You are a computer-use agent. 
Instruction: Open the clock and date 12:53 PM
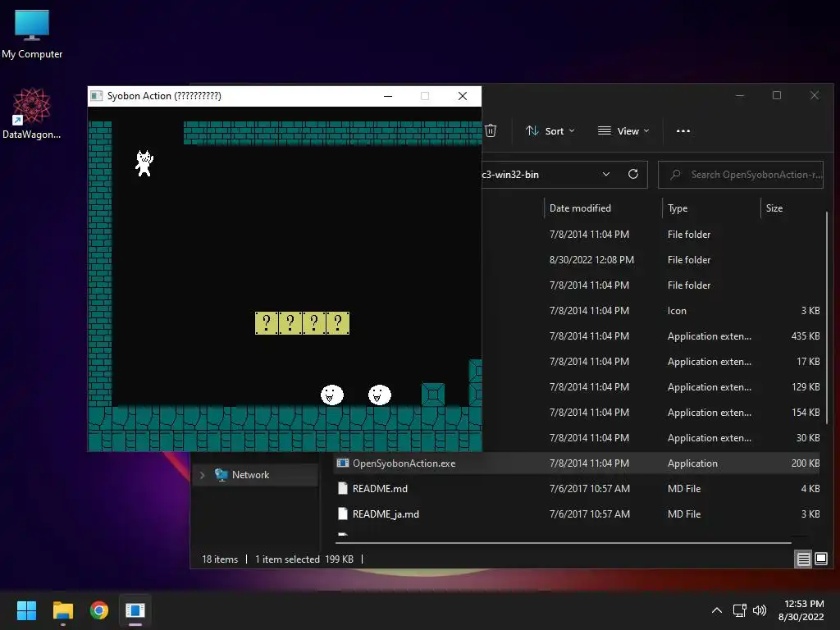[801, 610]
